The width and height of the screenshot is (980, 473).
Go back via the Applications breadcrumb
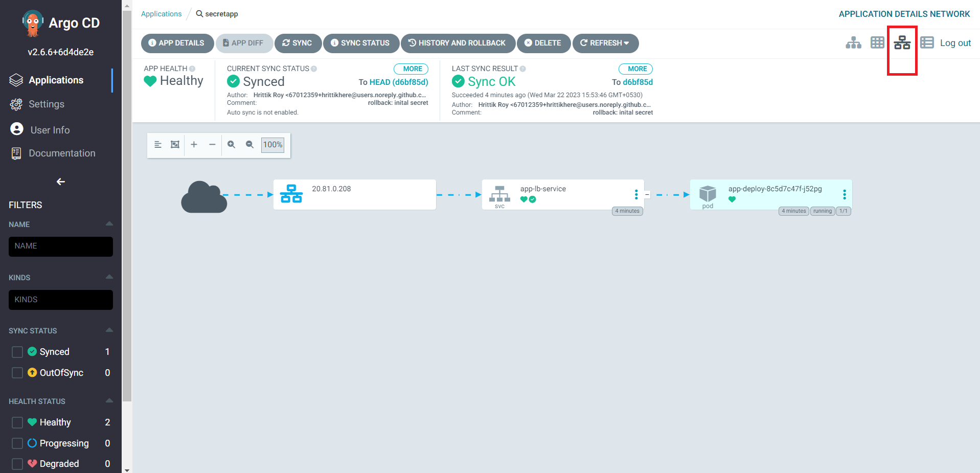[x=161, y=14]
